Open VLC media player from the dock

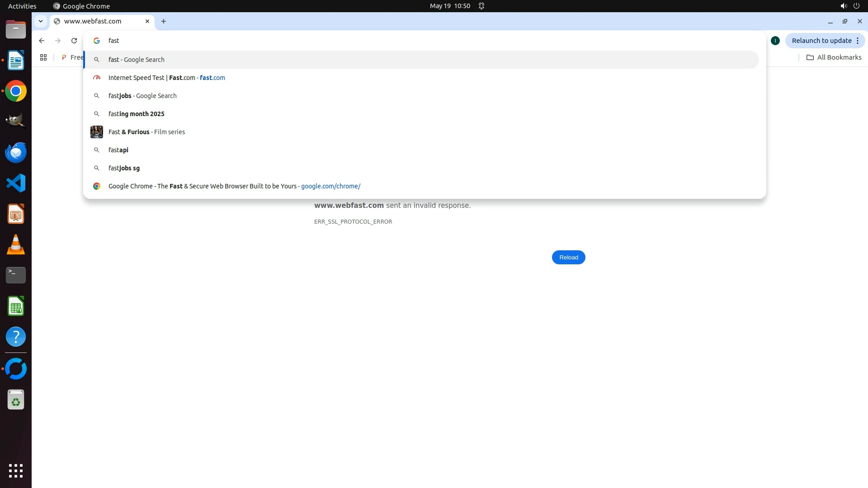pos(16,244)
